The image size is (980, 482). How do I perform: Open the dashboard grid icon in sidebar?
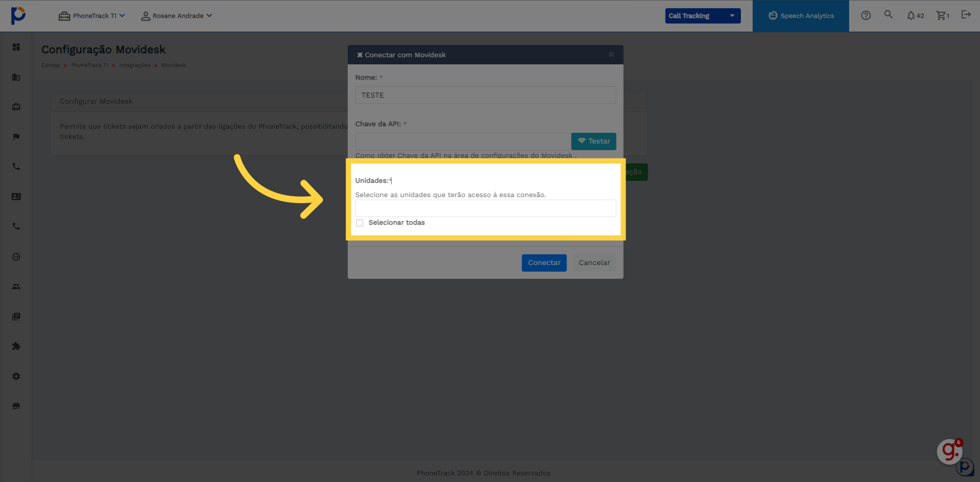(x=16, y=47)
